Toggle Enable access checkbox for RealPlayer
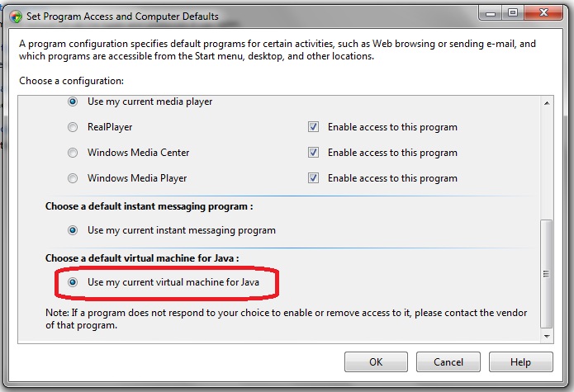Screen dimensions: 574x392 [x=313, y=127]
